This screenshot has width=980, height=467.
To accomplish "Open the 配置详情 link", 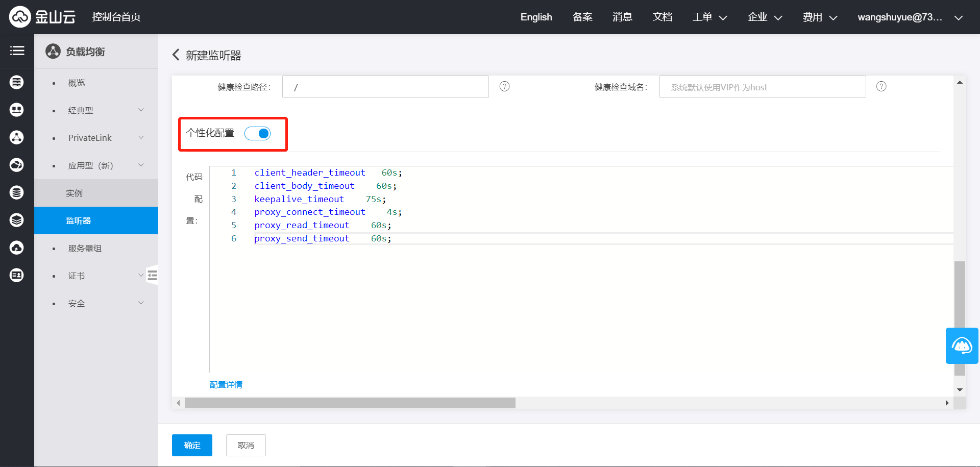I will pyautogui.click(x=226, y=385).
